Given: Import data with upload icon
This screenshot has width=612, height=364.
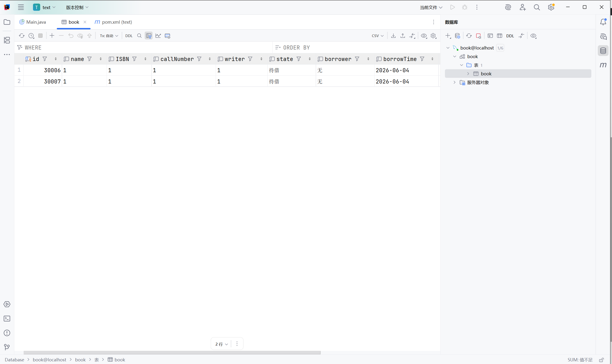Looking at the screenshot, I should [402, 36].
